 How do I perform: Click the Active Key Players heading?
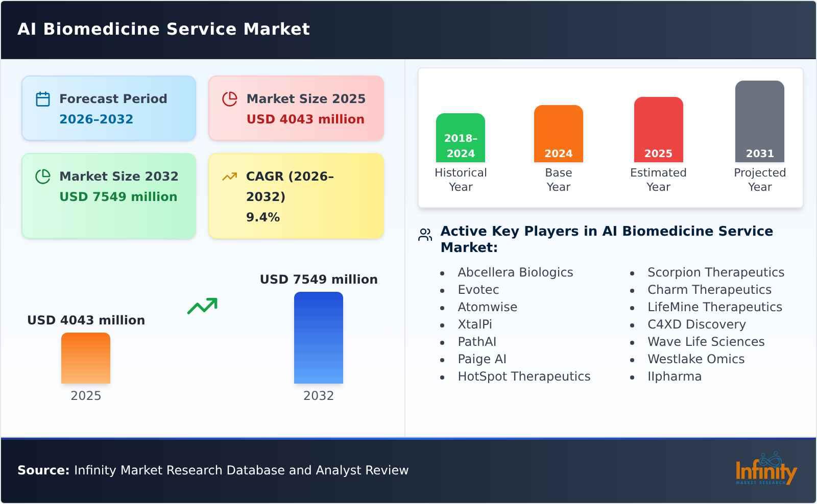[607, 239]
